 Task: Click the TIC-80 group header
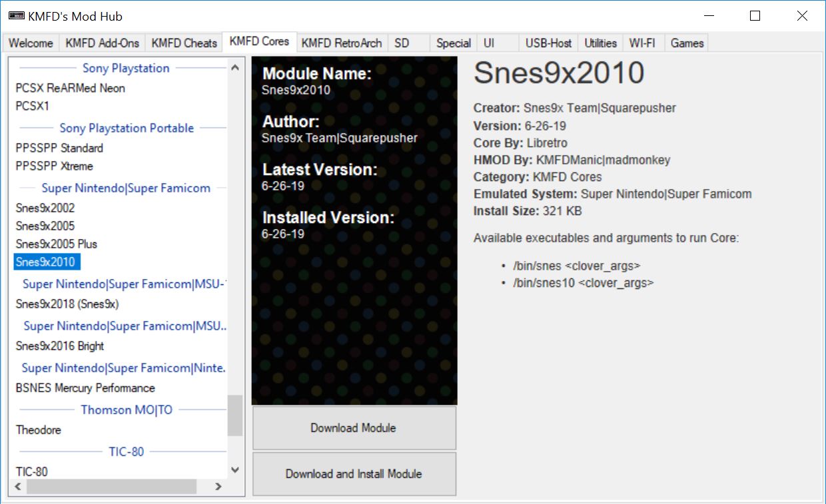click(x=127, y=451)
